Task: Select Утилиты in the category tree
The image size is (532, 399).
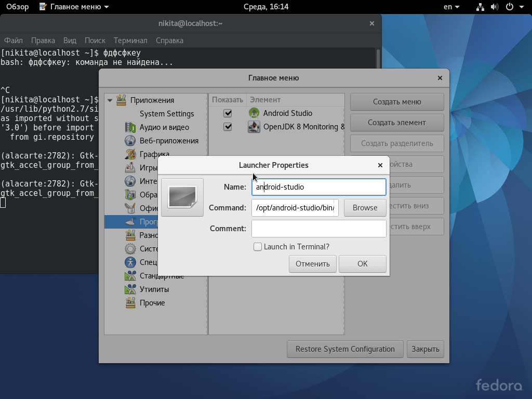Action: click(154, 289)
